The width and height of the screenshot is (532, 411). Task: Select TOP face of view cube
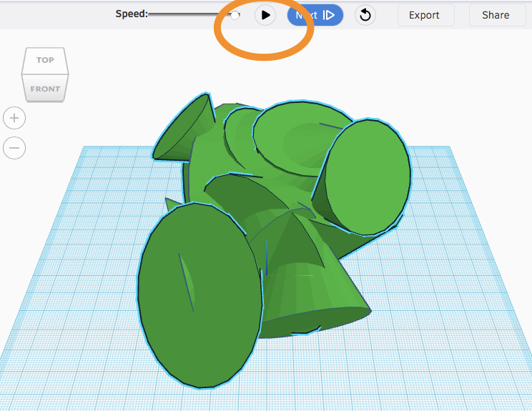[45, 61]
